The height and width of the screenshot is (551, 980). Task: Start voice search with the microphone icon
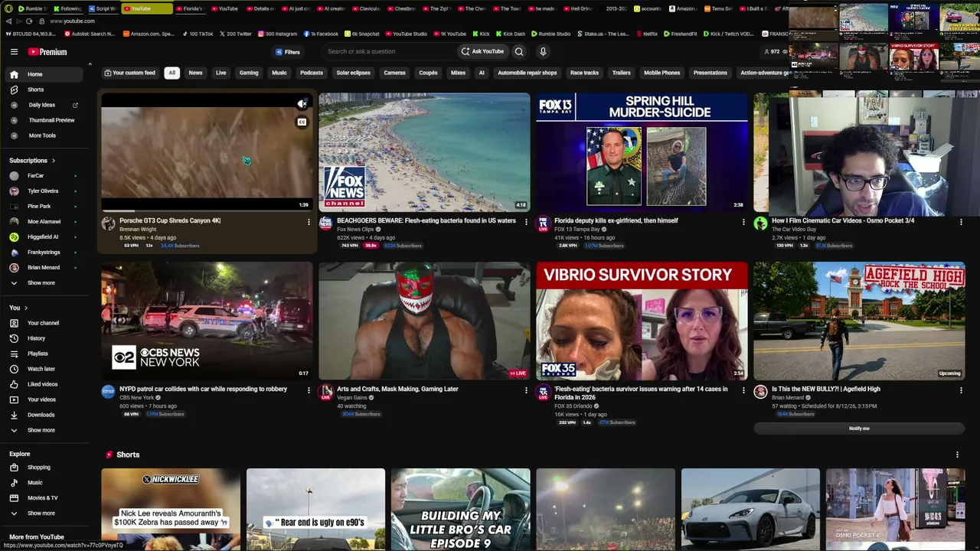543,52
